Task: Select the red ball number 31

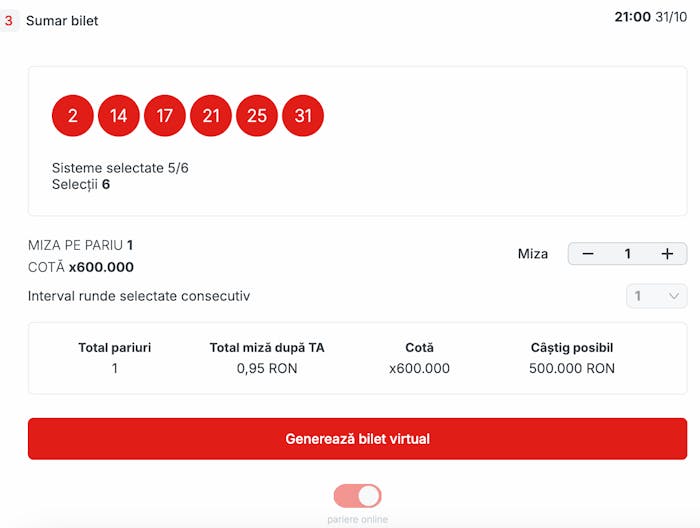Action: tap(303, 116)
